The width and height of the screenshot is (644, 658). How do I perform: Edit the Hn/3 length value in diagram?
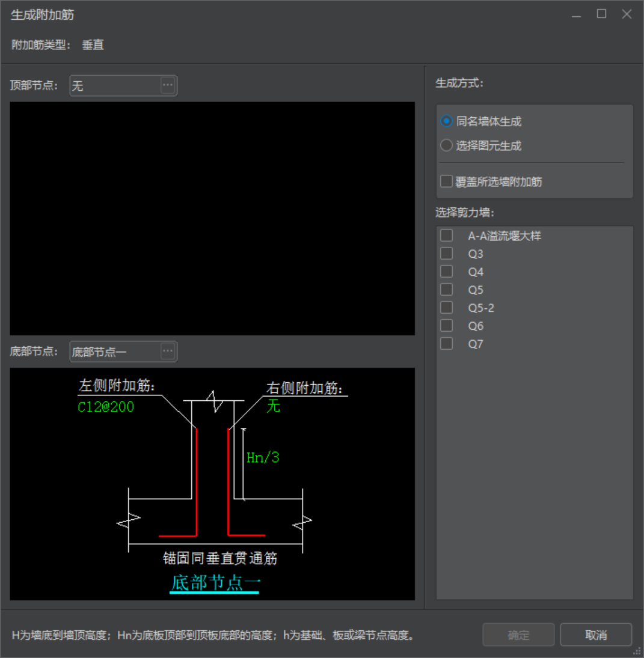[x=263, y=457]
